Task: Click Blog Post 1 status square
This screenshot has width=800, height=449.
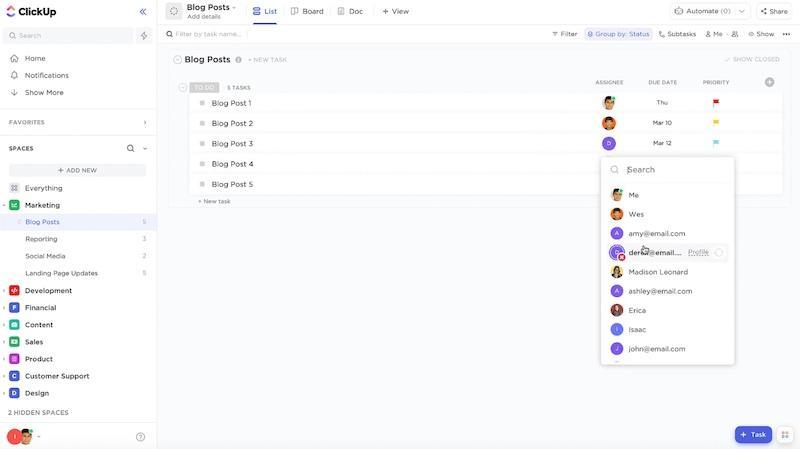Action: 202,103
